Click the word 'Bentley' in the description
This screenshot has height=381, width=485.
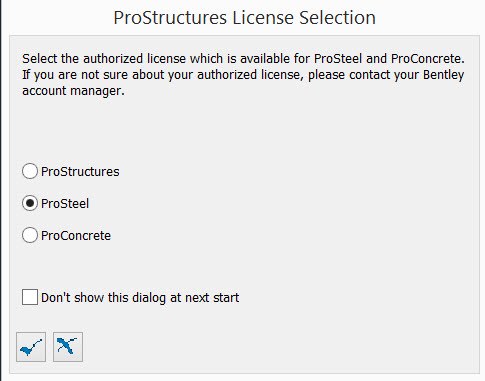pos(443,75)
